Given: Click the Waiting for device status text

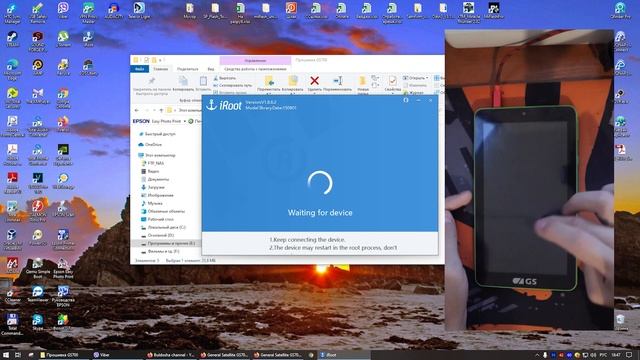Looking at the screenshot, I should [x=320, y=213].
